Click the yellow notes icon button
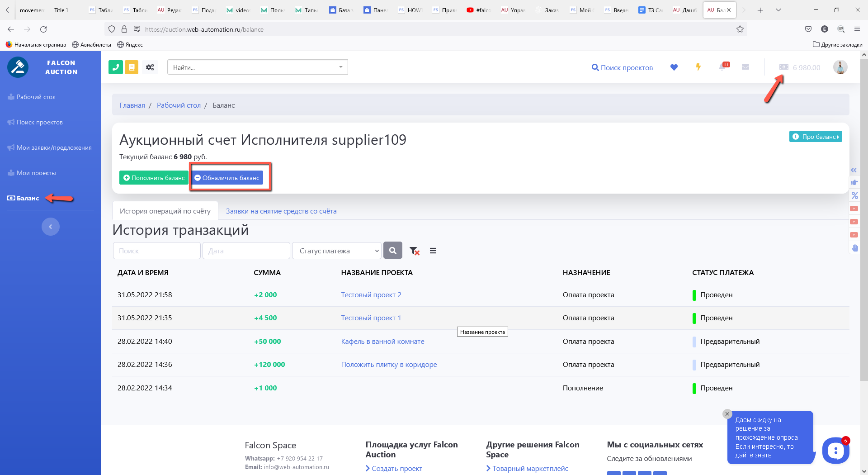The height and width of the screenshot is (475, 868). 132,67
